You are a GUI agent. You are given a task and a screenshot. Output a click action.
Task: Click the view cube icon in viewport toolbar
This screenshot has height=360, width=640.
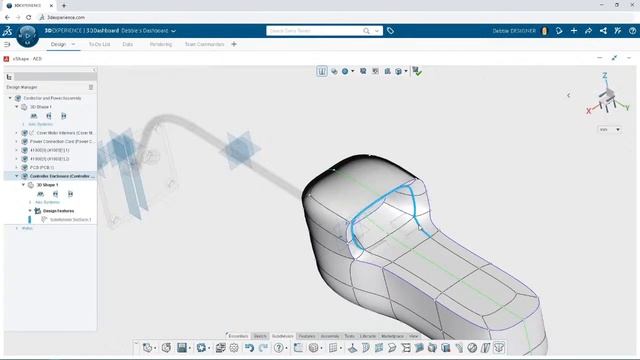coord(398,71)
